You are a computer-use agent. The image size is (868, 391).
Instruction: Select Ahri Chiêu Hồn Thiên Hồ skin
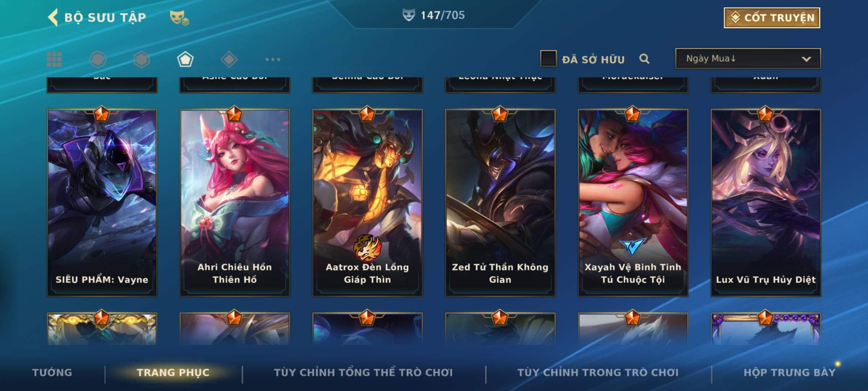click(x=235, y=203)
